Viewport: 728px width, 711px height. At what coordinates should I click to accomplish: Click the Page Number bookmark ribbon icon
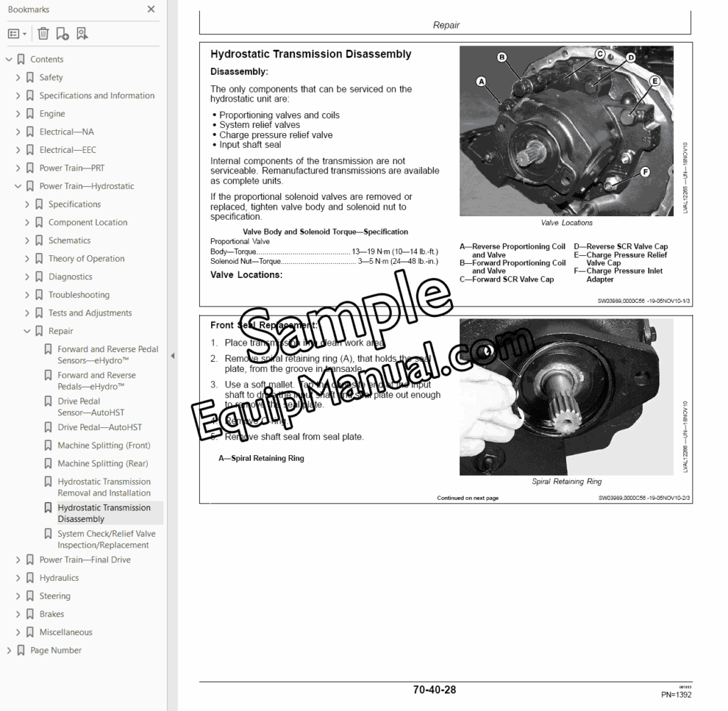pyautogui.click(x=21, y=651)
